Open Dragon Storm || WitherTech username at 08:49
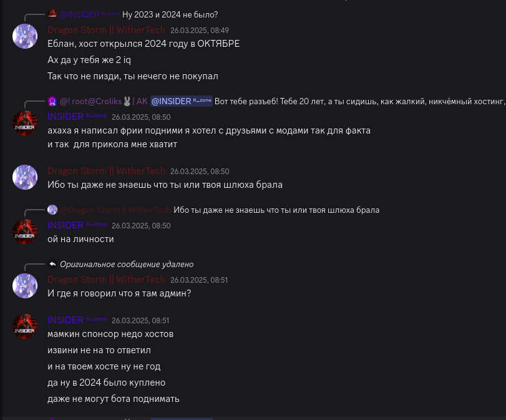The height and width of the screenshot is (420, 506). click(x=106, y=30)
